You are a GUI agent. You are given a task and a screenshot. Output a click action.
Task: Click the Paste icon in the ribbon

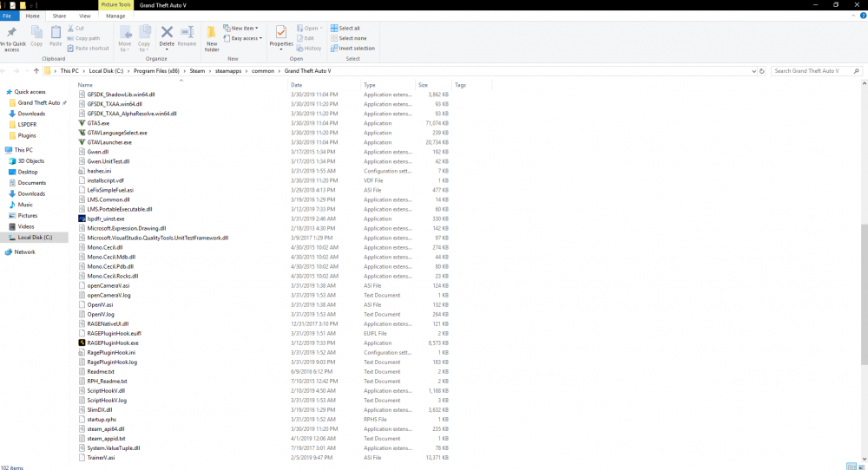tap(56, 33)
